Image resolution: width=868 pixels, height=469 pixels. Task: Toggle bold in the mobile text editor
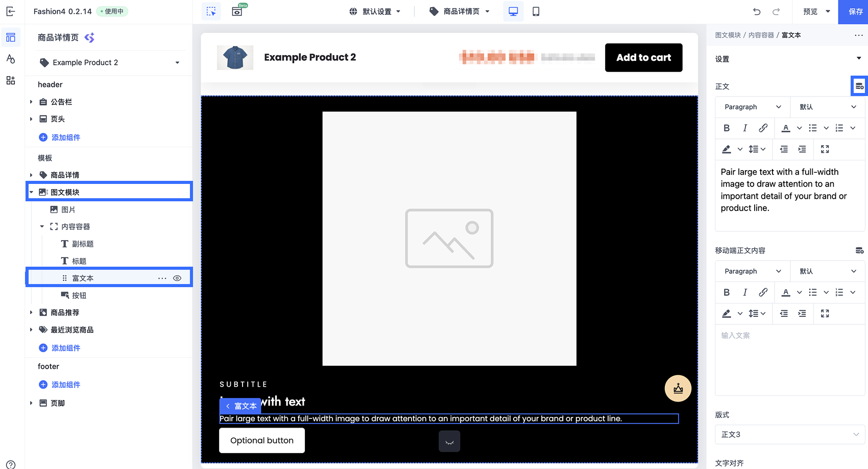click(727, 292)
